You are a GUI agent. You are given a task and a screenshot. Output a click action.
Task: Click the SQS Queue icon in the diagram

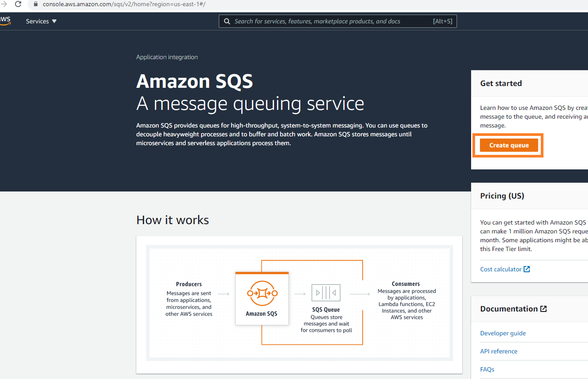coord(326,293)
